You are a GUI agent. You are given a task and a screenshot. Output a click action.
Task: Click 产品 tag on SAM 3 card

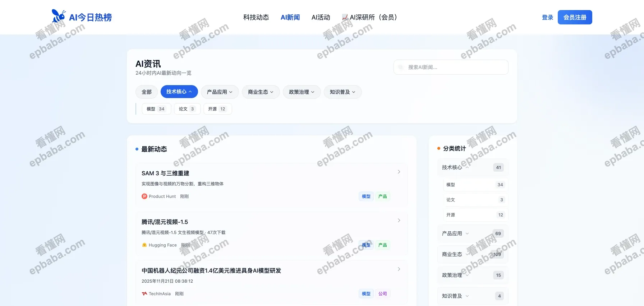383,196
